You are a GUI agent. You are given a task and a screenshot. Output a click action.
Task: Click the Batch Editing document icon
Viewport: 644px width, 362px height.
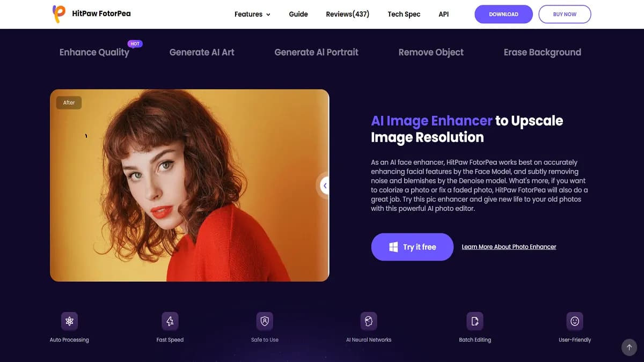(x=475, y=321)
